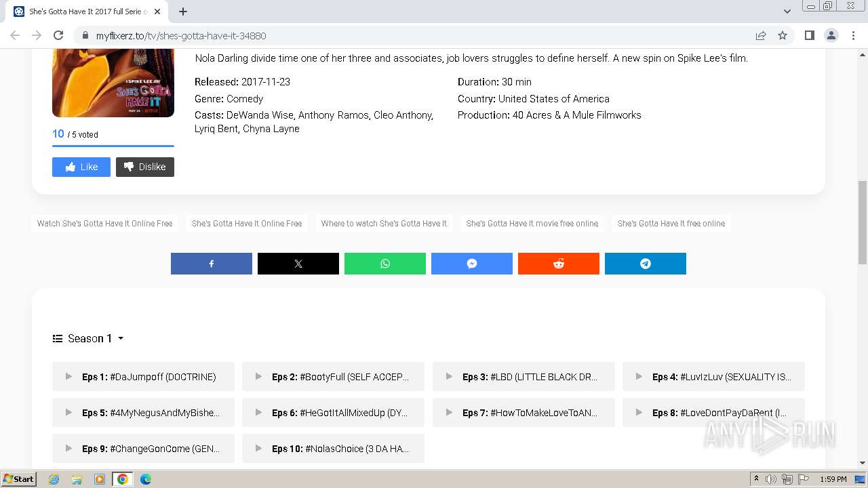Open DeWanda Wise cast link
The image size is (868, 488).
click(x=260, y=115)
